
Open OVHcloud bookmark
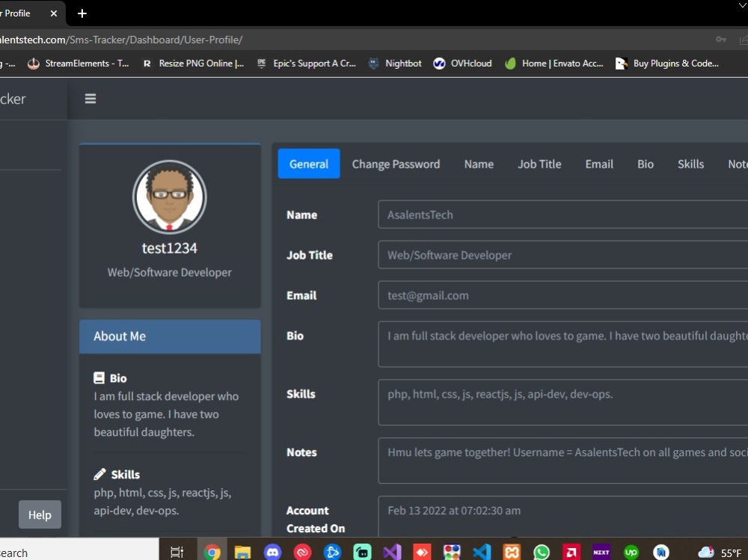[462, 64]
